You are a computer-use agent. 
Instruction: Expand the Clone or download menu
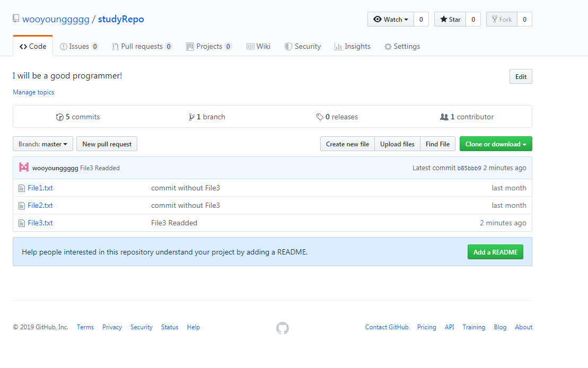(x=496, y=144)
